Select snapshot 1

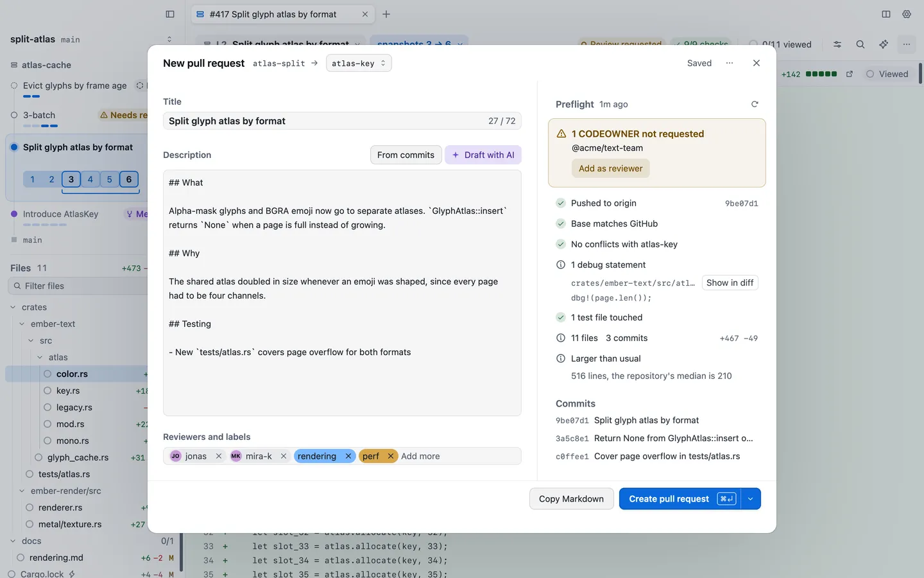[x=33, y=179]
